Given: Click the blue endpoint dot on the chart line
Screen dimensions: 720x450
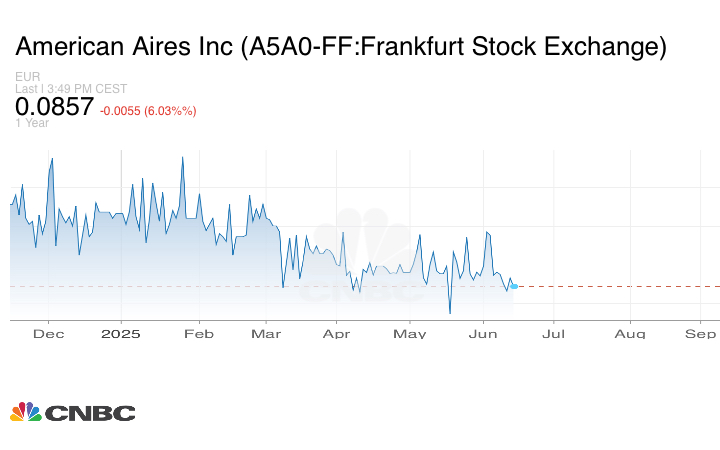Looking at the screenshot, I should [x=513, y=286].
